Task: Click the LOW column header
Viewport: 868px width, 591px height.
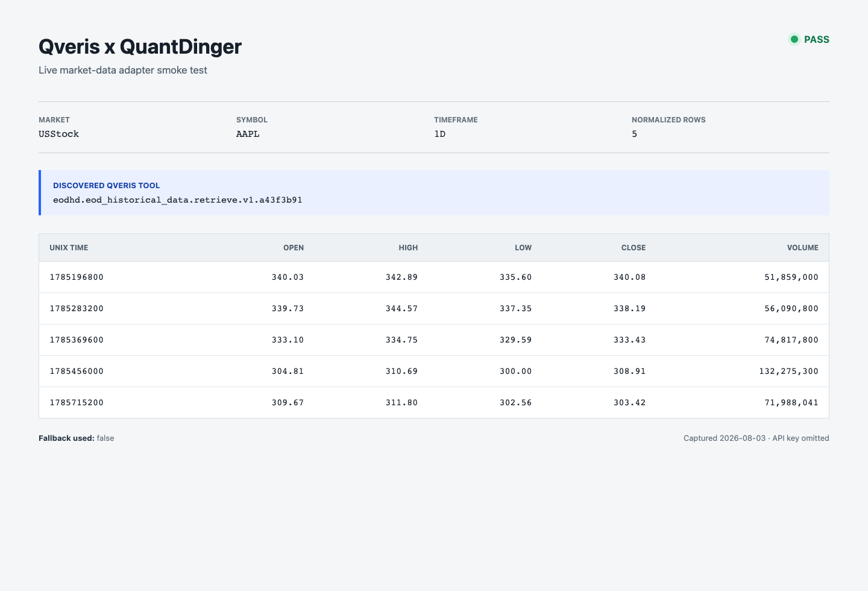Action: (x=523, y=248)
